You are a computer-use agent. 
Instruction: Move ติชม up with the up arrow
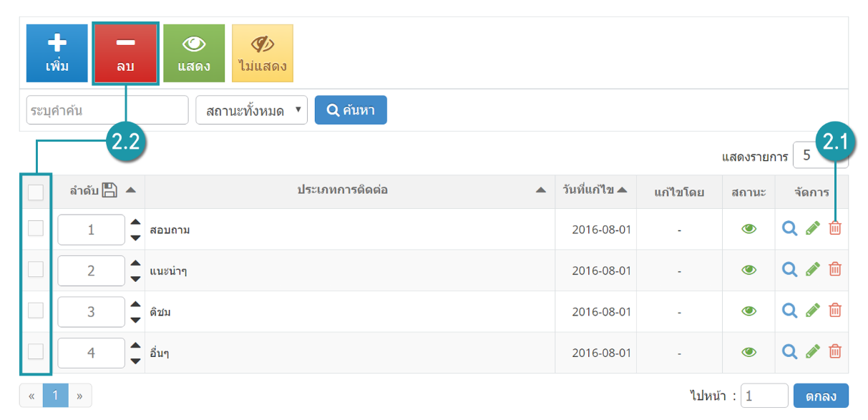click(135, 304)
